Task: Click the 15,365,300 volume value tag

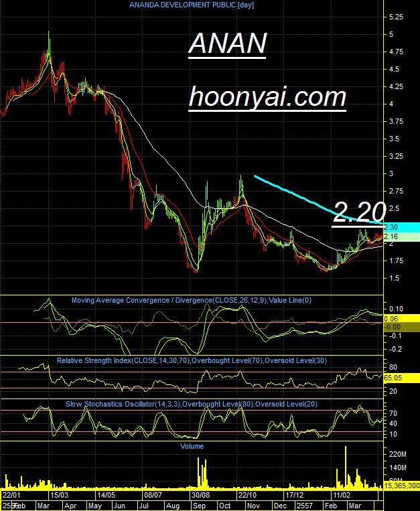Action: point(402,486)
